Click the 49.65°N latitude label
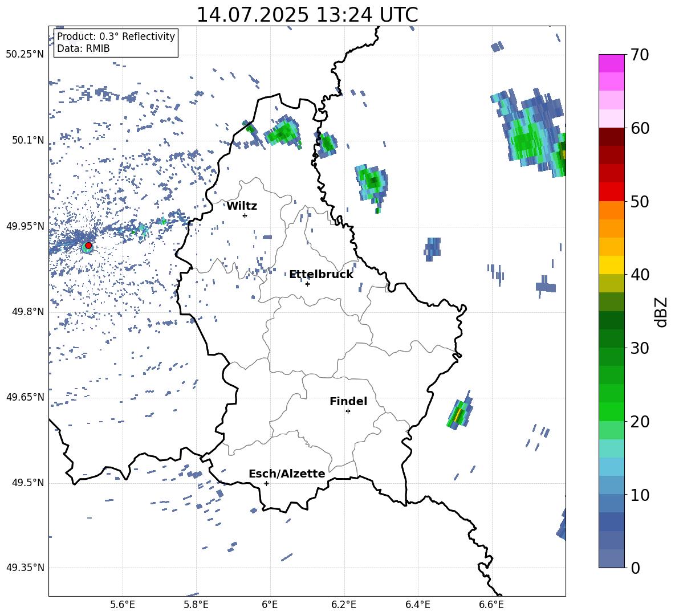Screen dimensions: 675x616 tap(25, 397)
